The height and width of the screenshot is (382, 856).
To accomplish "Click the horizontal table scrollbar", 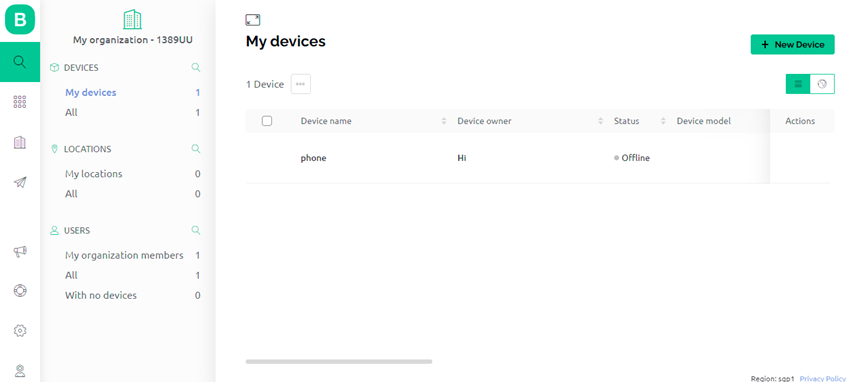I will (x=339, y=361).
